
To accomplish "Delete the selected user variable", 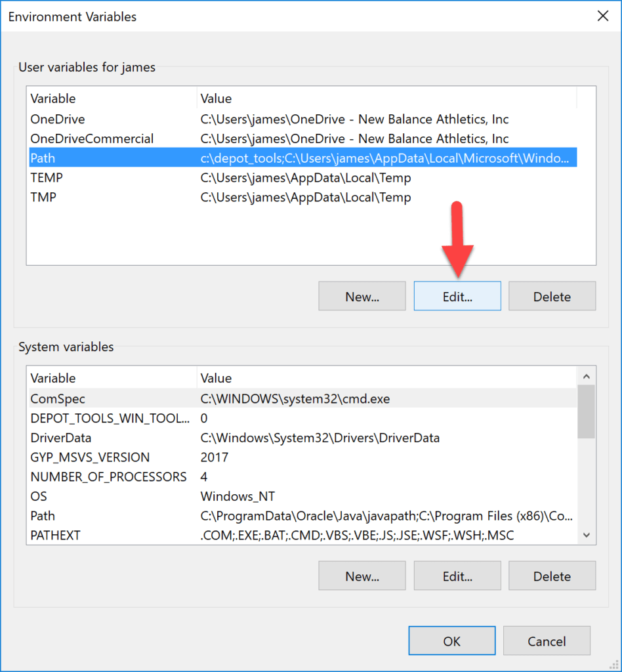I will (552, 296).
